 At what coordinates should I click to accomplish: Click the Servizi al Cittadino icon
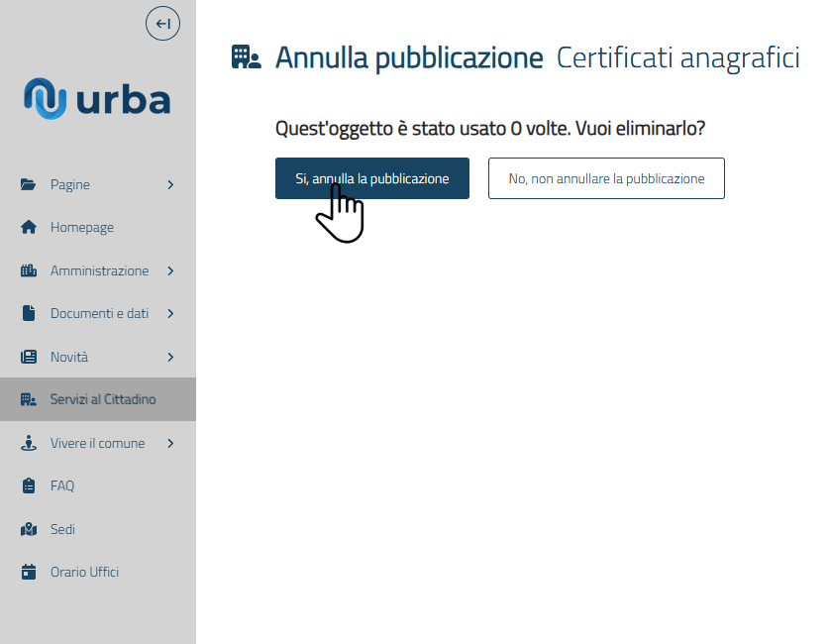(29, 398)
